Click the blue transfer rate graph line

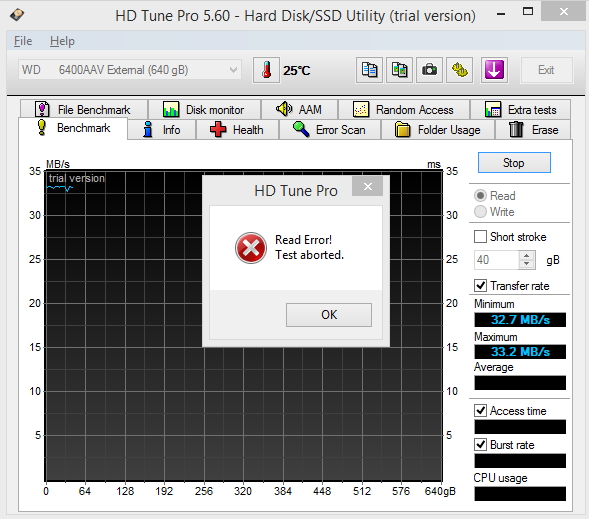coord(60,188)
